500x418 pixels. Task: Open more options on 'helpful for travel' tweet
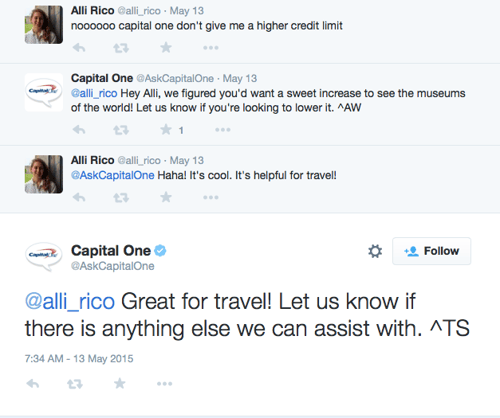tap(211, 198)
